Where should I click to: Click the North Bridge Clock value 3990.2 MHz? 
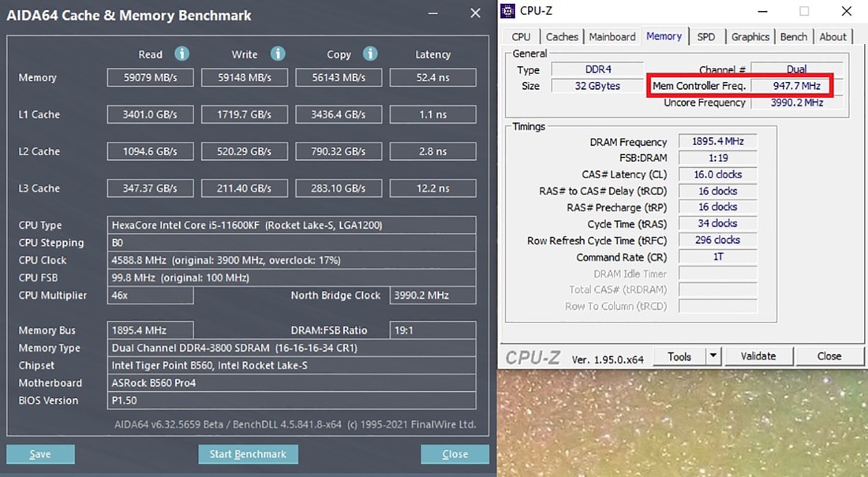coord(433,295)
